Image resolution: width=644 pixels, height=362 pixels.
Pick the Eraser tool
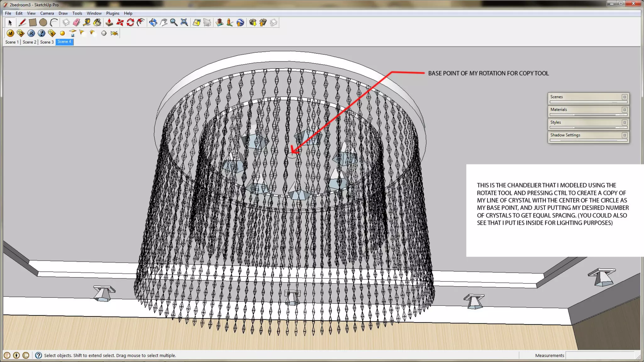click(x=76, y=22)
